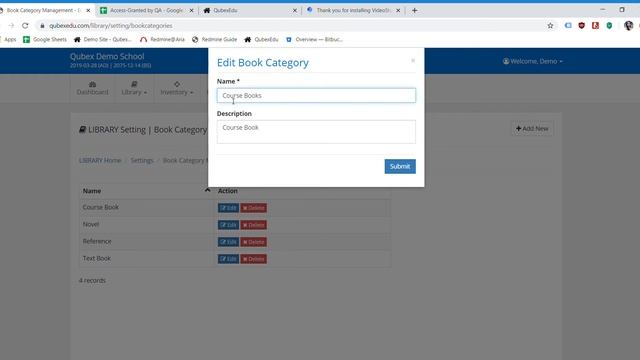Click the Add New button
The height and width of the screenshot is (360, 640).
[532, 129]
